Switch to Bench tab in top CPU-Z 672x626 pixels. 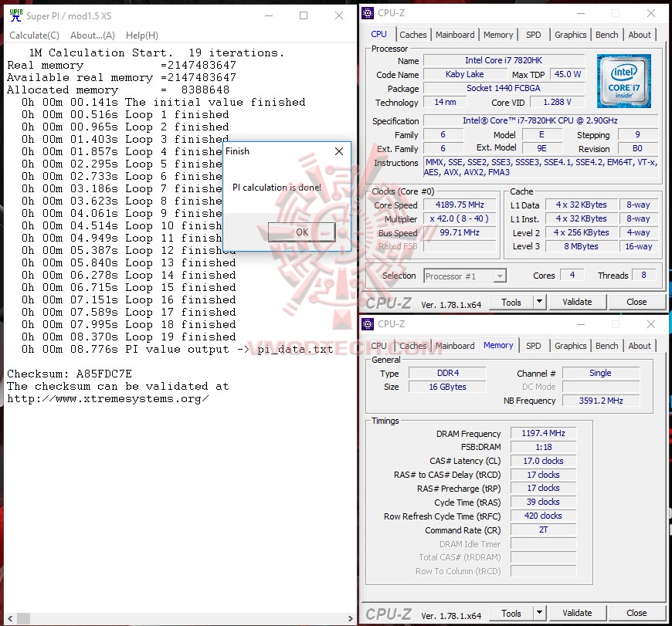click(606, 35)
